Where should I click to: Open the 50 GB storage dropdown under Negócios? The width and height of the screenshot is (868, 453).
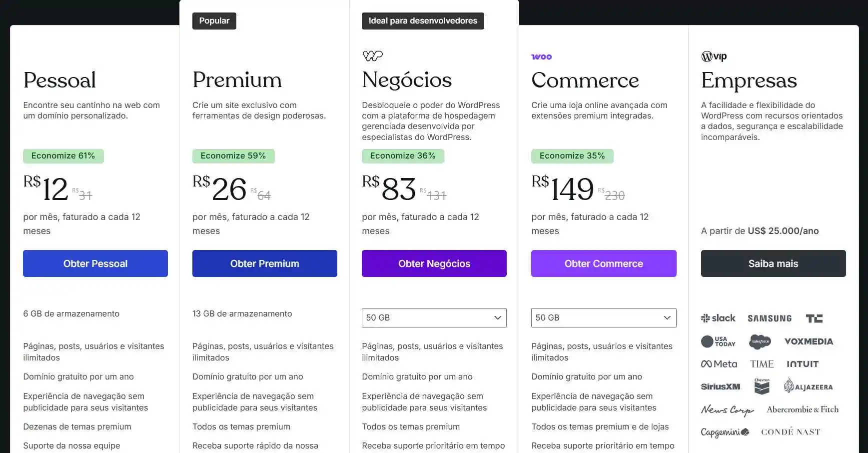point(433,317)
